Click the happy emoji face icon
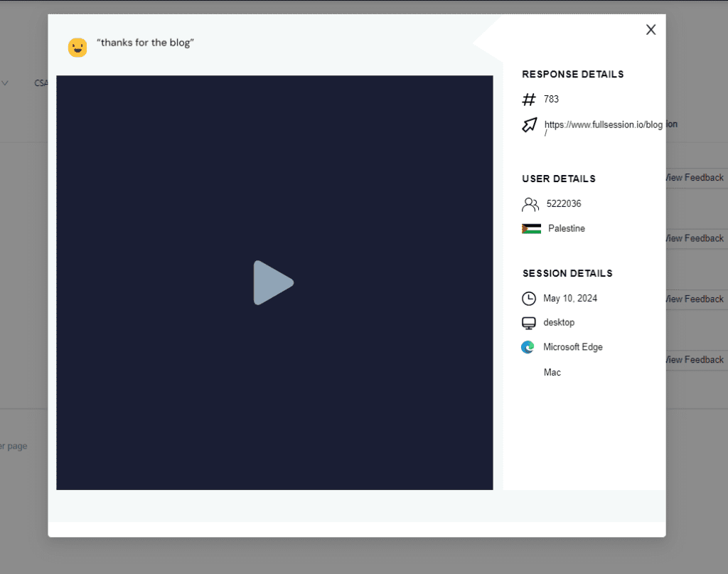The height and width of the screenshot is (574, 728). tap(77, 48)
